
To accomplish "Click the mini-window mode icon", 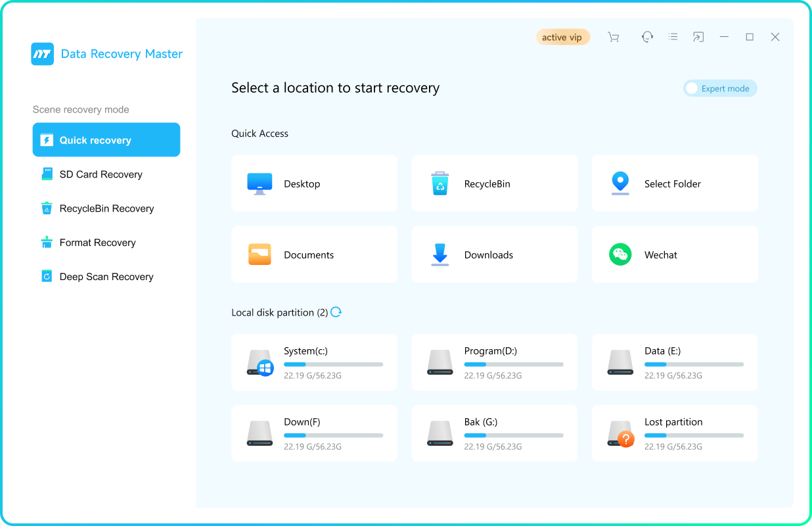I will [698, 37].
